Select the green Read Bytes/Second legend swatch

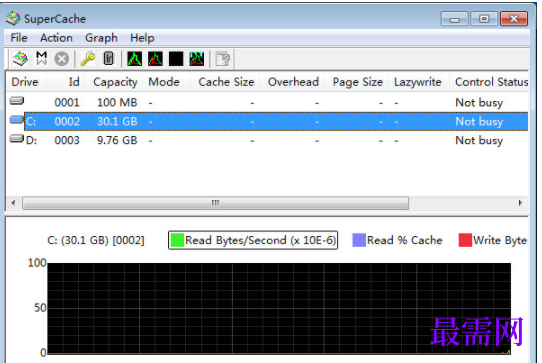[177, 240]
